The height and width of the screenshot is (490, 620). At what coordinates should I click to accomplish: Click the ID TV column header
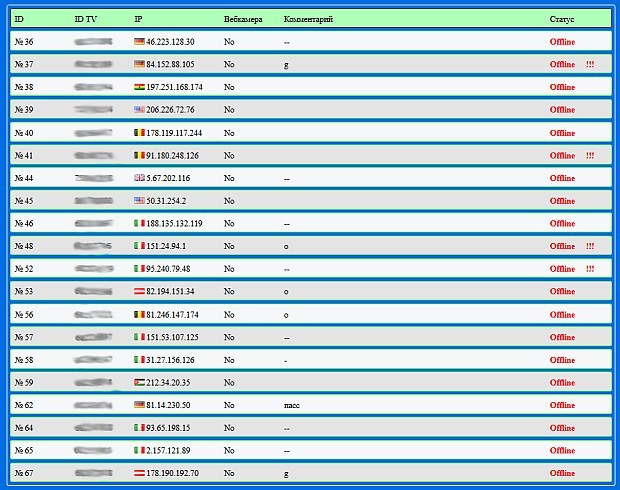[85, 19]
